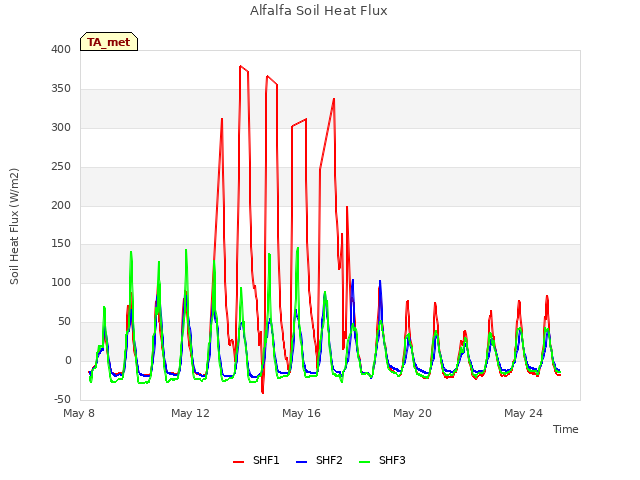This screenshot has height=480, width=640.
Task: Click the red SHF1 legend line marker
Action: click(x=238, y=462)
